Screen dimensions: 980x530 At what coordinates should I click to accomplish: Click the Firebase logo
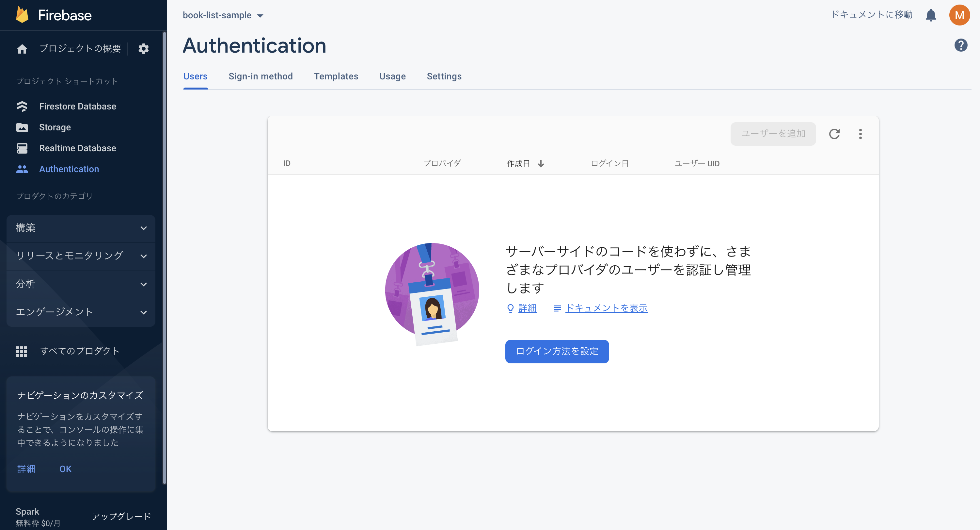(x=54, y=15)
